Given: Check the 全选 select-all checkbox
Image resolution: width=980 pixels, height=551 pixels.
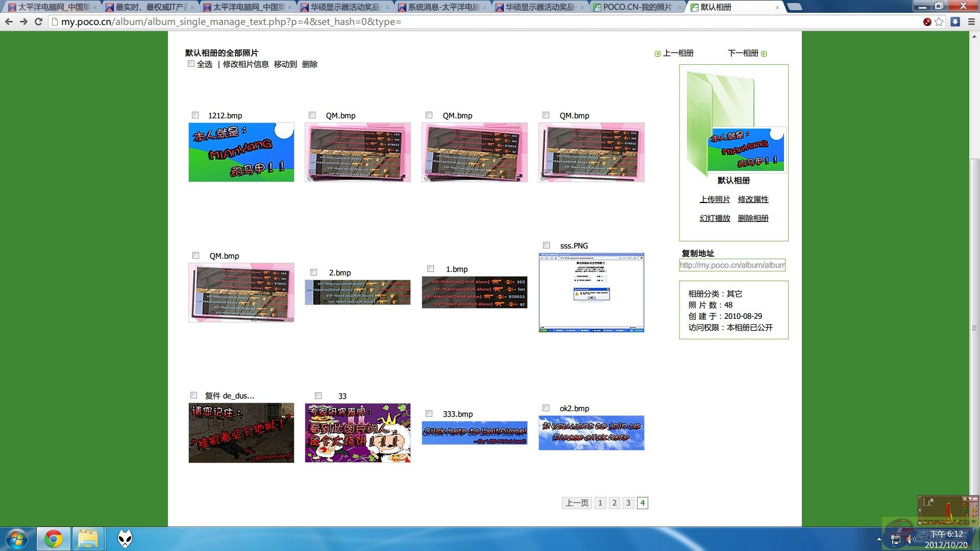Looking at the screenshot, I should point(191,63).
